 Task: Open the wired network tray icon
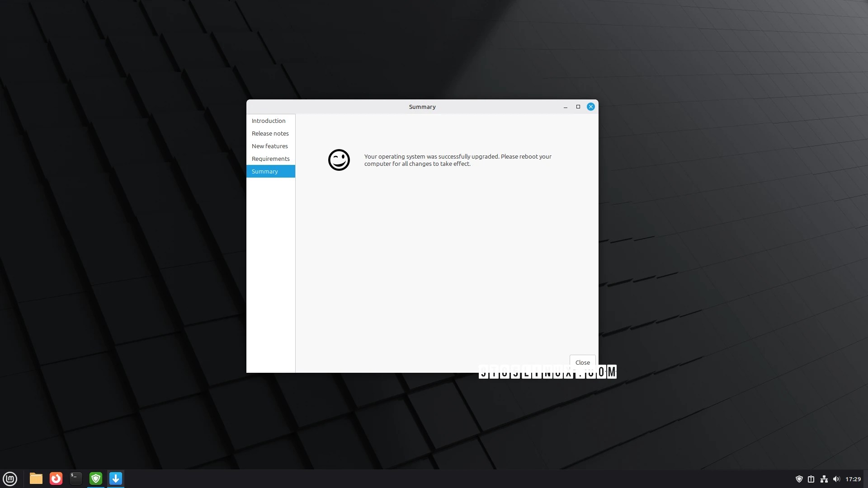824,479
